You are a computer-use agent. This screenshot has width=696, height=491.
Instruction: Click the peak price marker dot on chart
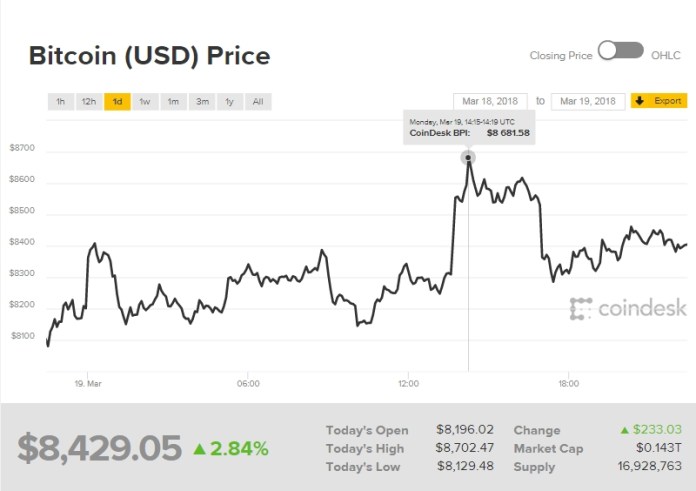coord(468,158)
